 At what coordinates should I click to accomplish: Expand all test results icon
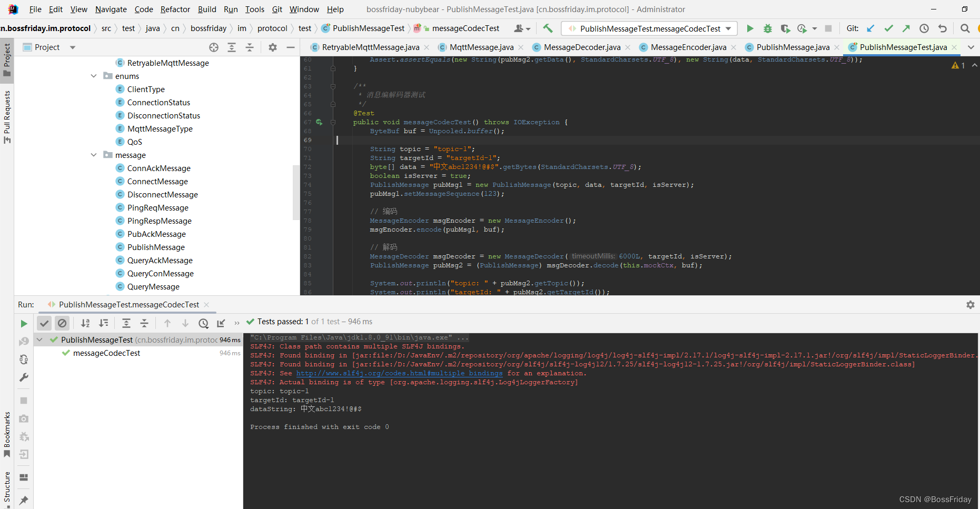pyautogui.click(x=126, y=323)
